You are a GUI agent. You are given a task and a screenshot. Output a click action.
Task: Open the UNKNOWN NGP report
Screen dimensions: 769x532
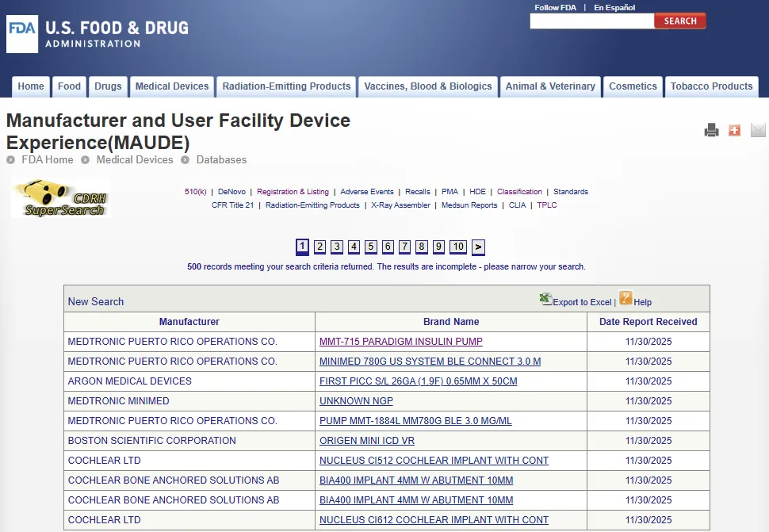pyautogui.click(x=356, y=401)
